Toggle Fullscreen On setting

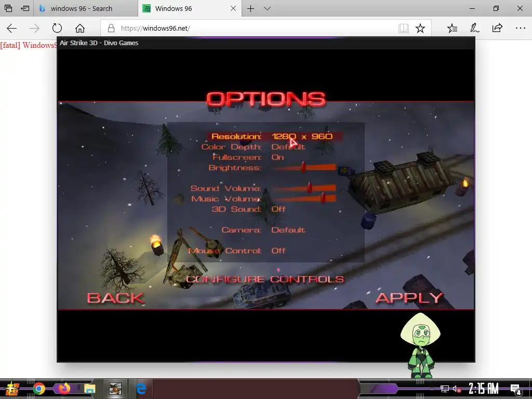coord(277,157)
